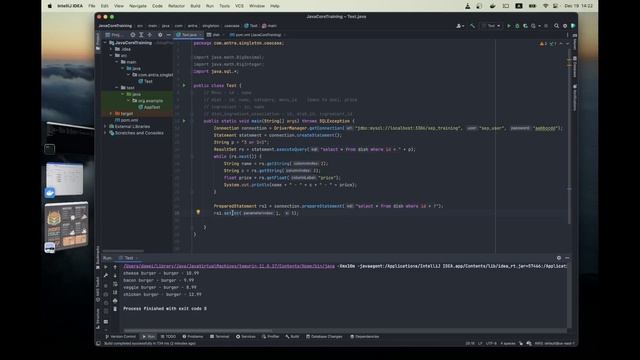Select Test class in the project tree
Image resolution: width=640 pixels, height=360 pixels.
click(x=145, y=81)
